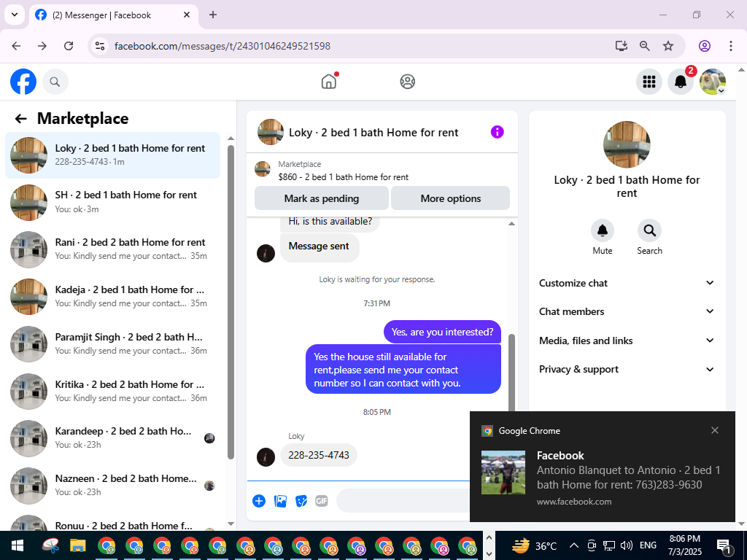Open File Explorer from taskbar
This screenshot has height=560, width=747.
(x=77, y=545)
